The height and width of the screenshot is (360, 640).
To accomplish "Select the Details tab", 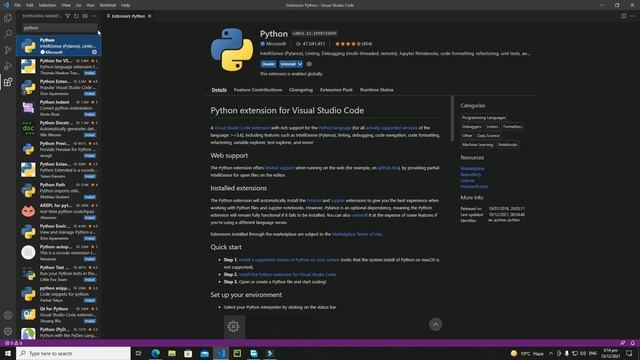I will pyautogui.click(x=219, y=90).
